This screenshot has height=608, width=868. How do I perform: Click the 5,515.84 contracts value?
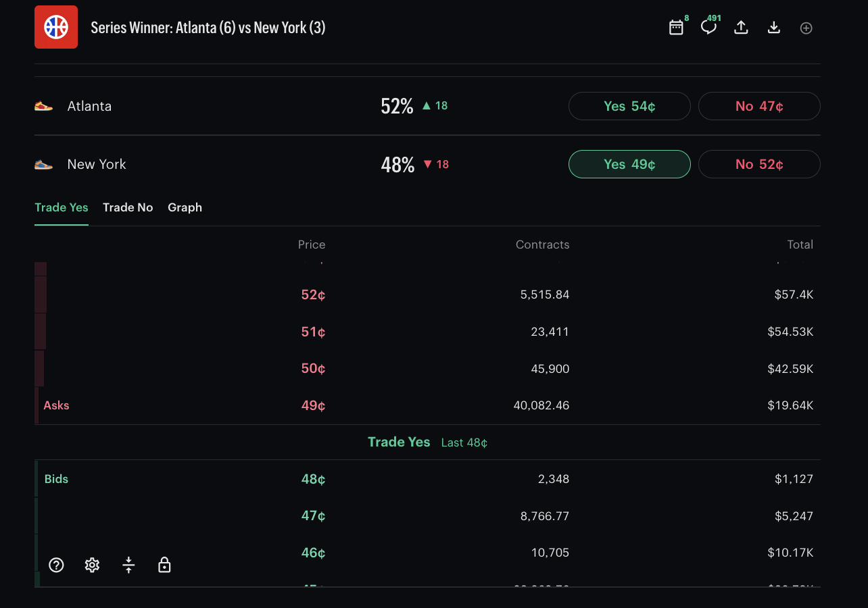coord(545,295)
